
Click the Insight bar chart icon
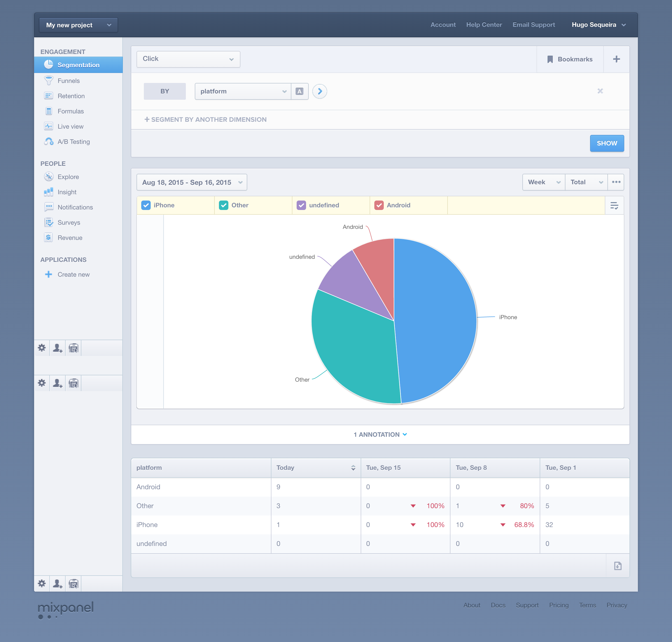49,192
